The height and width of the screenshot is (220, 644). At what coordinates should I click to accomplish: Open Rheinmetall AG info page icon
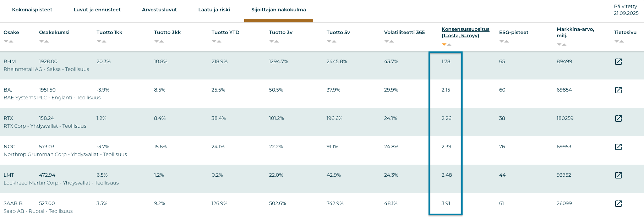618,62
